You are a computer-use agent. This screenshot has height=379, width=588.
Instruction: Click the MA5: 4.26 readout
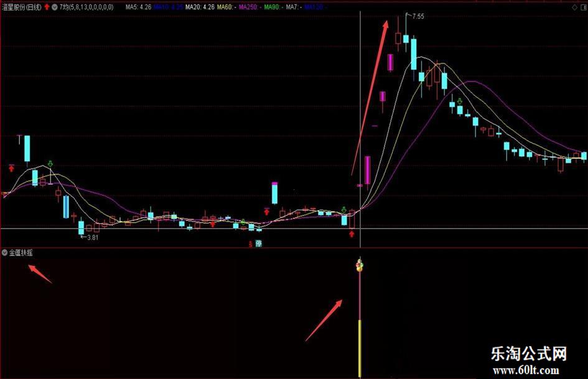pyautogui.click(x=138, y=7)
